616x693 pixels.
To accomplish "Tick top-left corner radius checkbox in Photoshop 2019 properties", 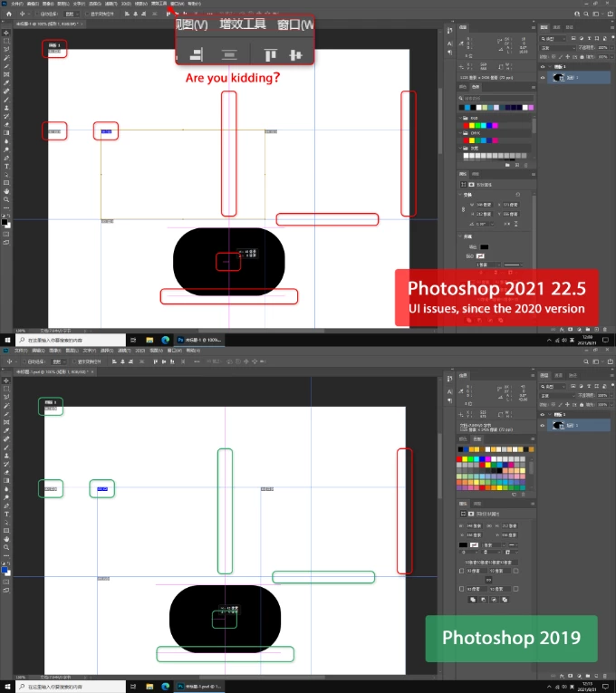I will (x=461, y=571).
